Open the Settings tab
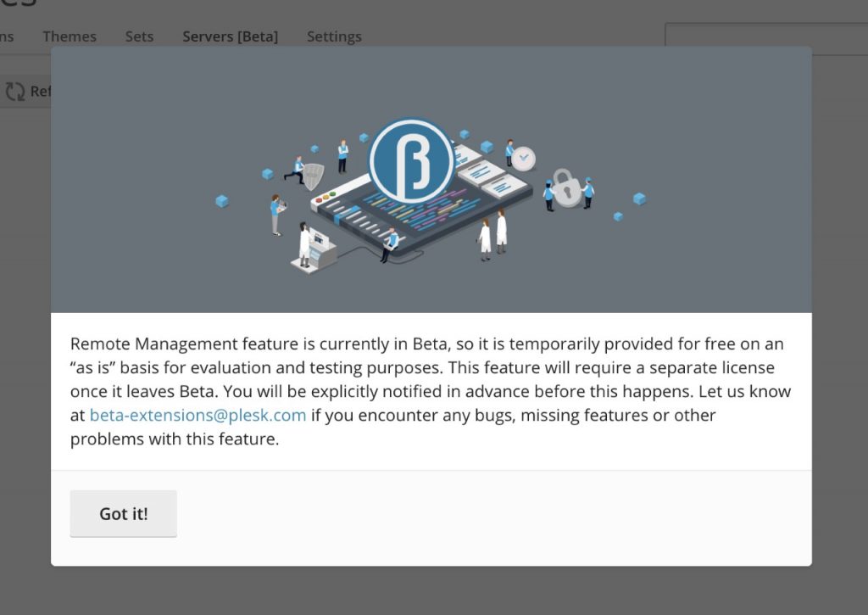 point(334,36)
